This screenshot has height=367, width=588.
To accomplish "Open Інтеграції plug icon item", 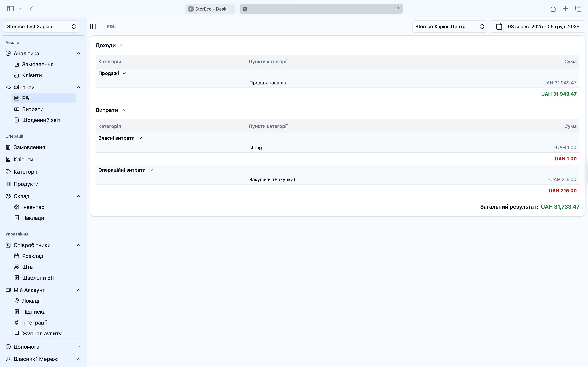I will tap(34, 323).
